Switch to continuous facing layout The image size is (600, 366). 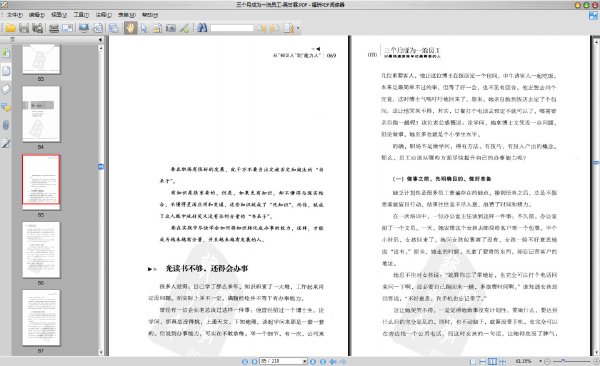tap(502, 361)
